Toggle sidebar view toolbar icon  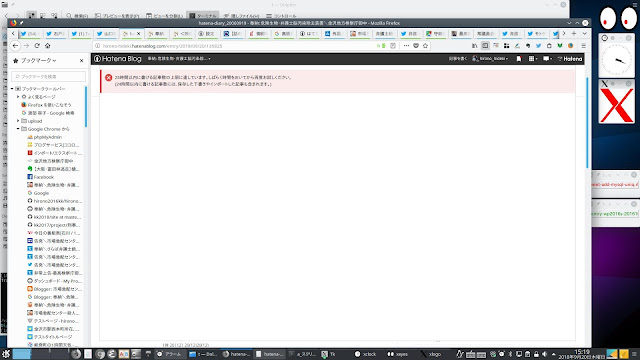click(485, 46)
